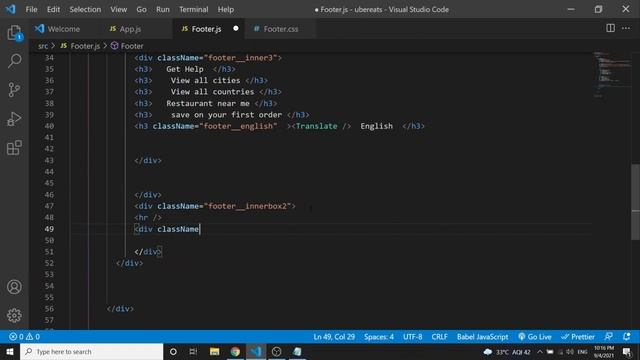640x360 pixels.
Task: Open the Extensions view
Action: tap(14, 148)
